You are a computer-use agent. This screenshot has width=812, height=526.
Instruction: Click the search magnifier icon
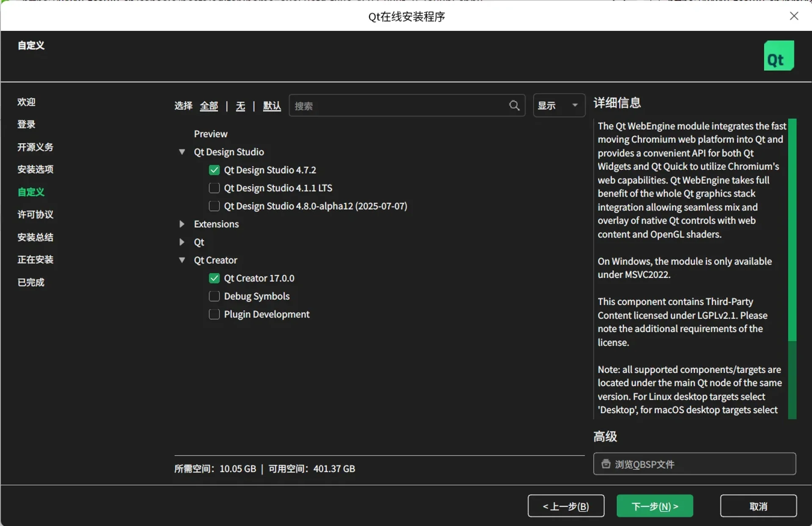pyautogui.click(x=514, y=105)
